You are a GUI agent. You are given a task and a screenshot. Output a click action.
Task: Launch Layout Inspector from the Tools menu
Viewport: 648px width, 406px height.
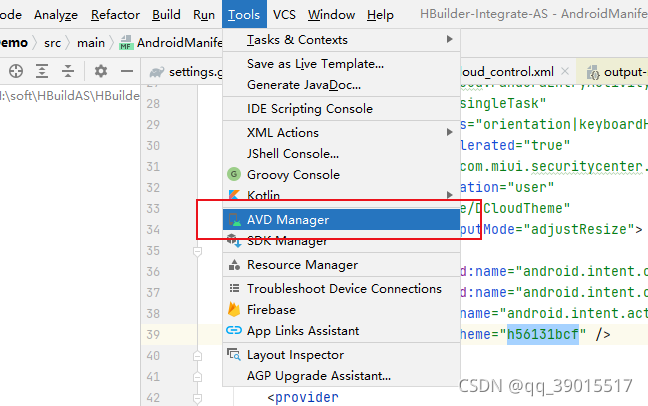pos(341,355)
